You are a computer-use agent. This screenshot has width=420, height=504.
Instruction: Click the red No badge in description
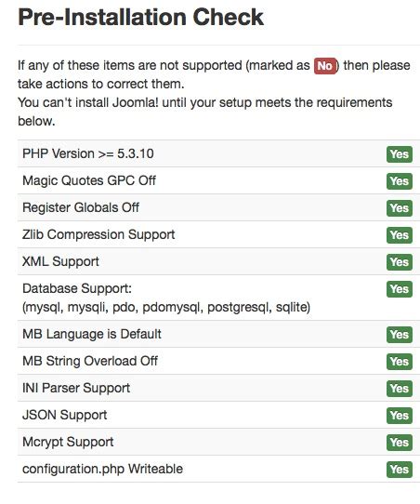[325, 66]
